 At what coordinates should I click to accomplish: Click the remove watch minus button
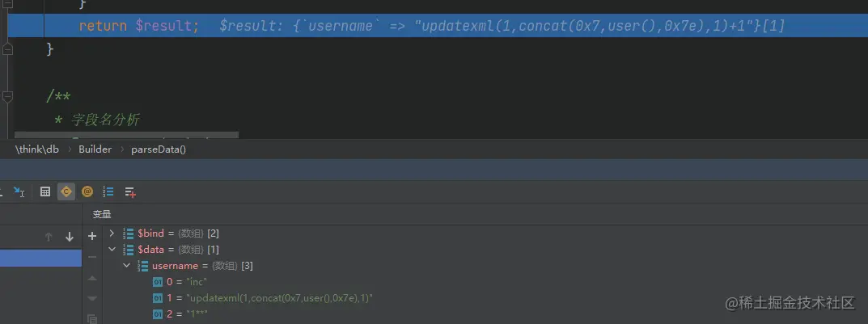92,257
